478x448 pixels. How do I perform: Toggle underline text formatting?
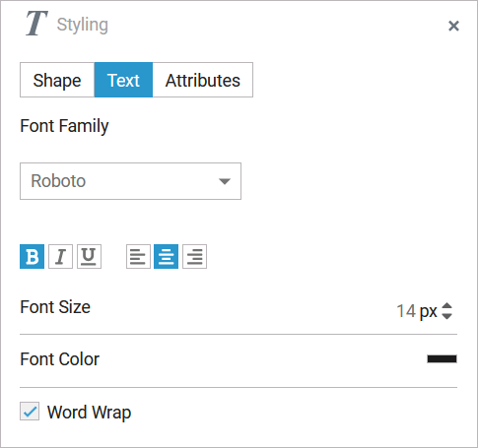(x=89, y=256)
